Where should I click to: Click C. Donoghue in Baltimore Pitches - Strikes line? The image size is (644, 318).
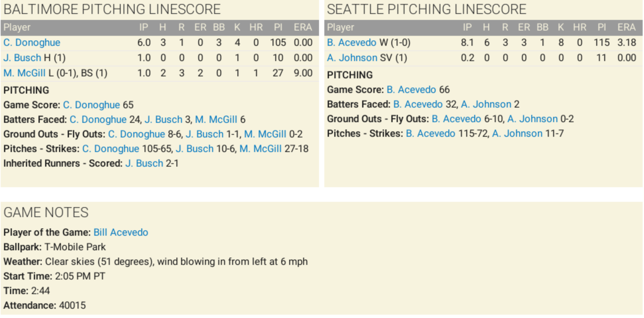(111, 149)
